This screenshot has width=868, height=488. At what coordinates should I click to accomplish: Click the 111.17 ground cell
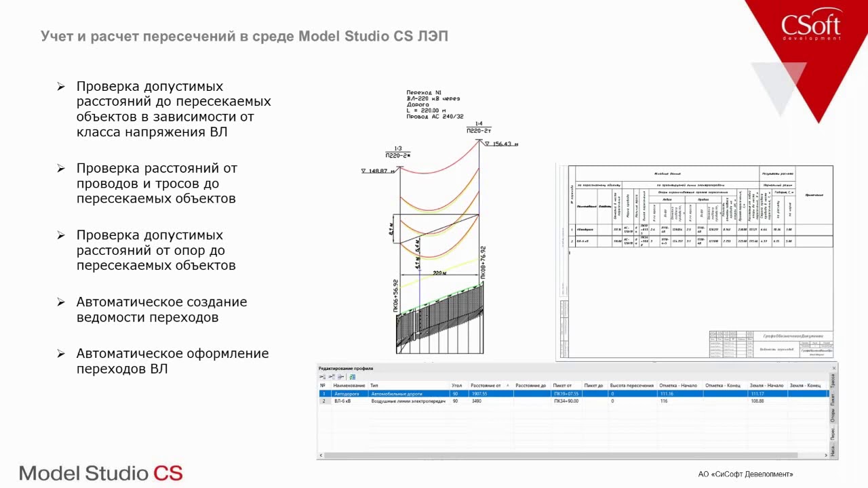767,394
